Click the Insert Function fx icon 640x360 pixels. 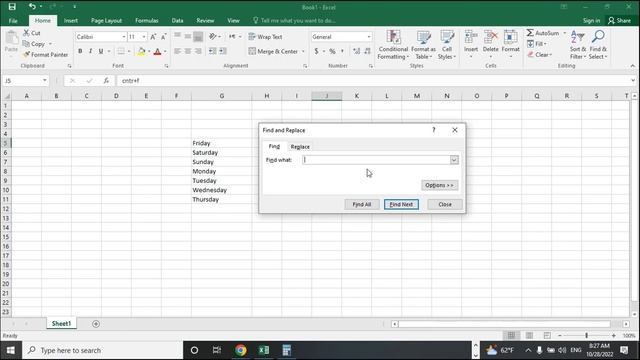pyautogui.click(x=106, y=81)
